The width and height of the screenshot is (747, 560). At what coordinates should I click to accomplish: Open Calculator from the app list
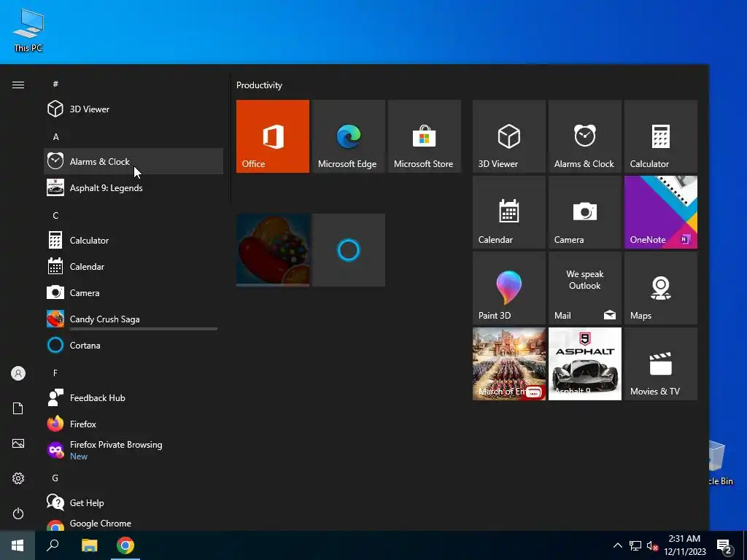[x=133, y=240]
